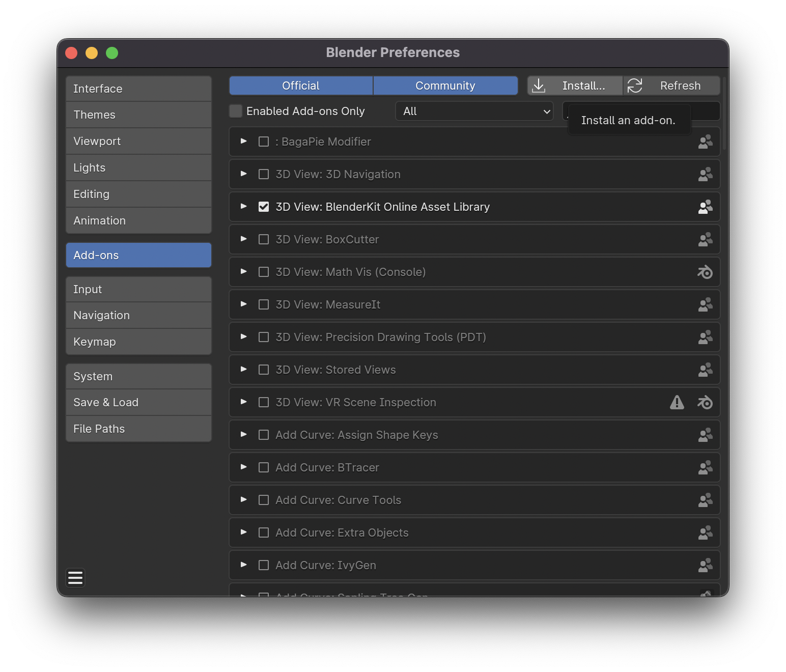Click community icon on Stored Views row
This screenshot has height=672, width=786.
[x=705, y=370]
